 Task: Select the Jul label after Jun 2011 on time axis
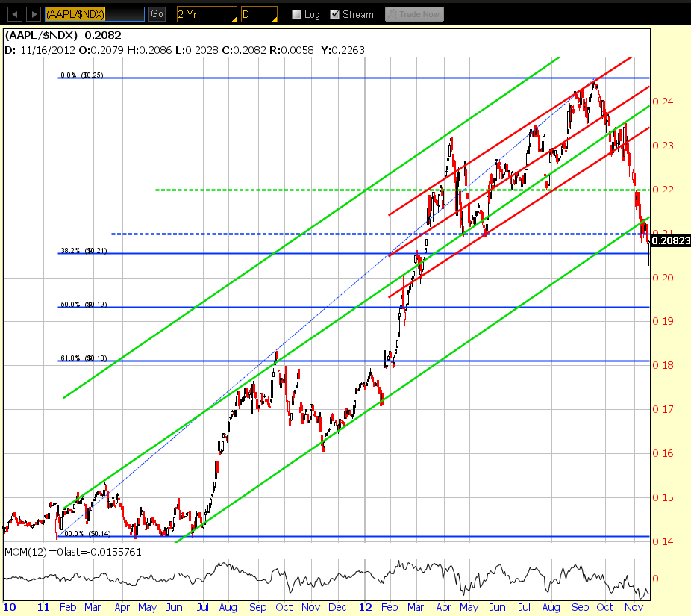pos(203,607)
